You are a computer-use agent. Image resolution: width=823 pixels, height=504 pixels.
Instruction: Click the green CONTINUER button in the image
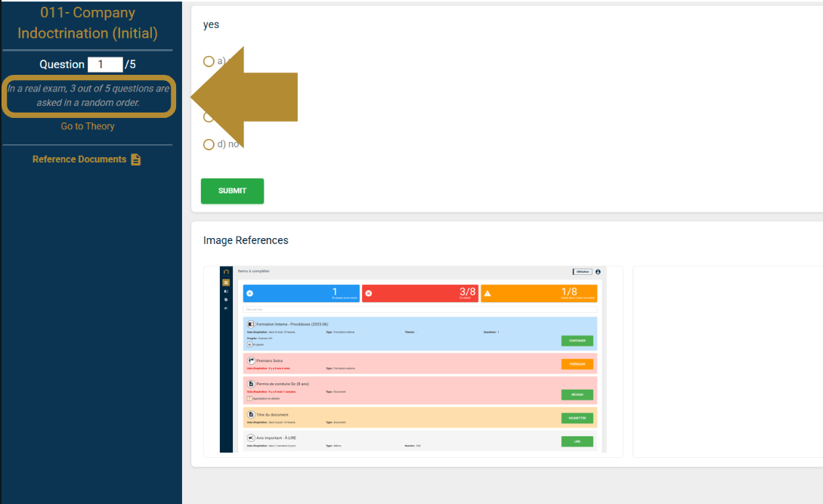577,341
